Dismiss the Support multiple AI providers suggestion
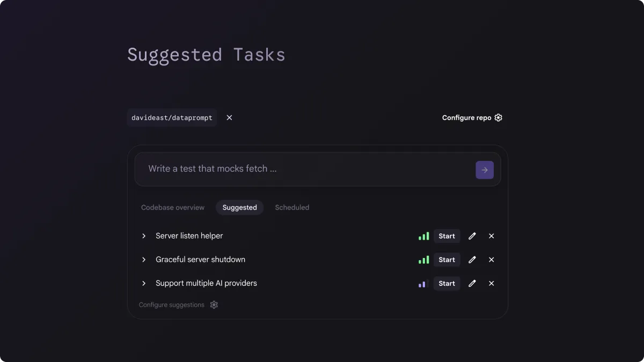Viewport: 644px width, 362px height. pos(491,283)
